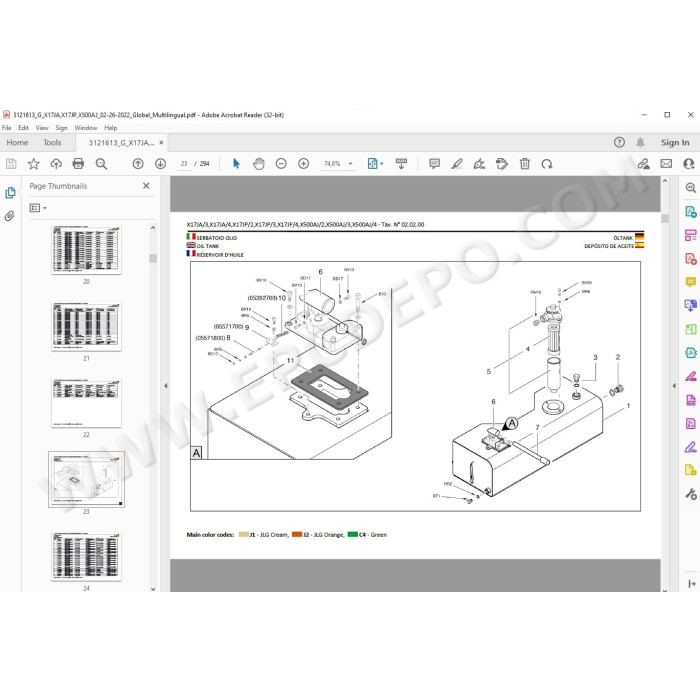Collapse the left navigation pane arrow
The height and width of the screenshot is (700, 700).
[166, 386]
